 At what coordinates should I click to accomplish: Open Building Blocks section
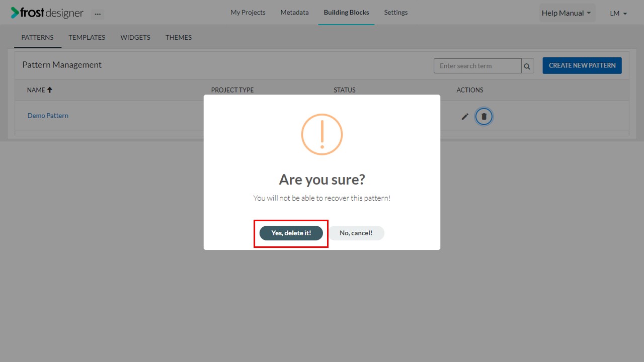pos(346,13)
